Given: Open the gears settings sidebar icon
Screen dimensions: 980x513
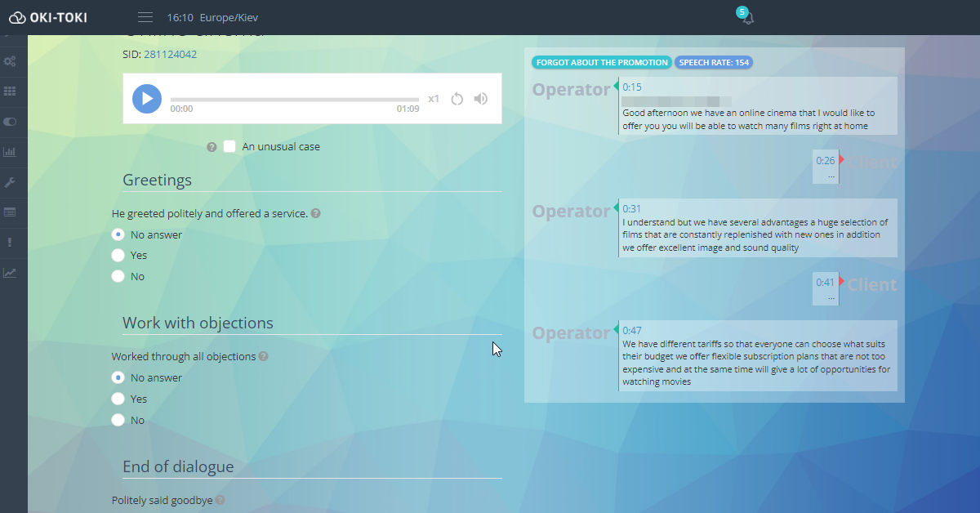Looking at the screenshot, I should 10,61.
